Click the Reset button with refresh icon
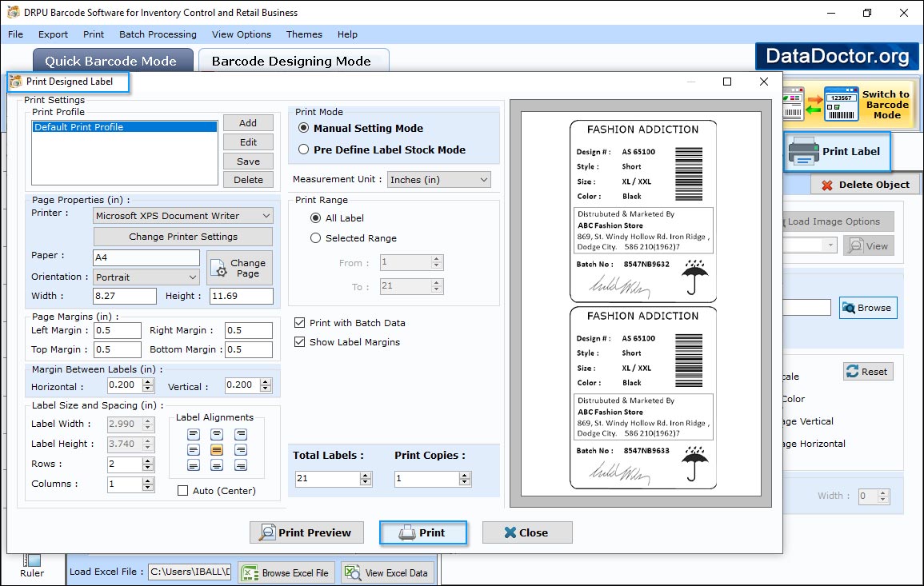This screenshot has width=924, height=586. [x=868, y=372]
